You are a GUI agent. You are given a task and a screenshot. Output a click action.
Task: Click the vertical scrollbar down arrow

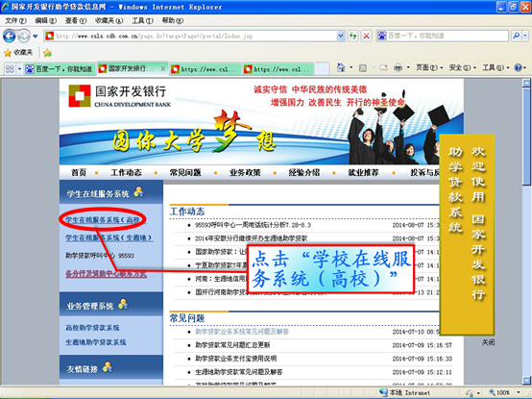tap(526, 380)
